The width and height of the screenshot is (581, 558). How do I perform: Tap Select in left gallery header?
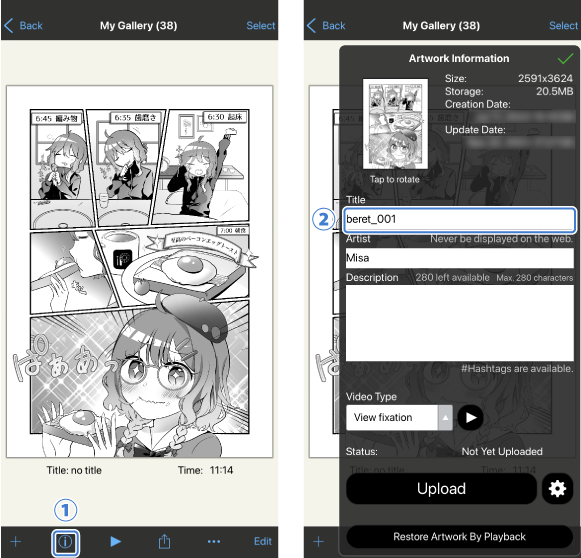(x=261, y=26)
